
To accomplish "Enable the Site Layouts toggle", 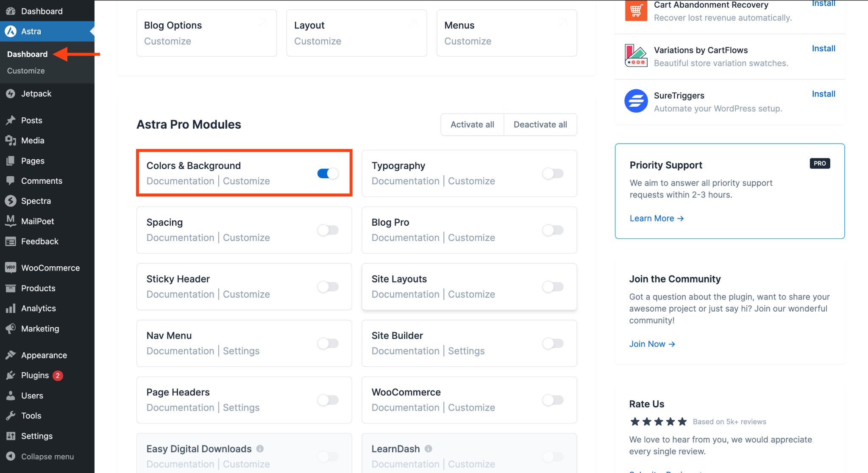I will 553,287.
